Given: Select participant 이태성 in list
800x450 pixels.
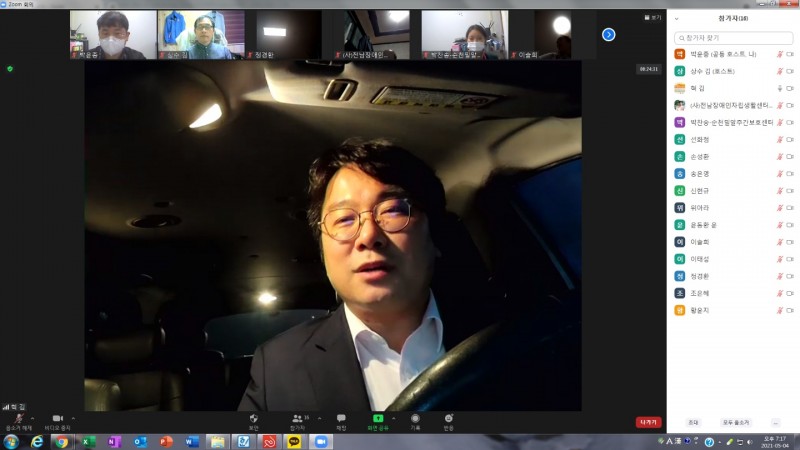Looking at the screenshot, I should tap(733, 259).
